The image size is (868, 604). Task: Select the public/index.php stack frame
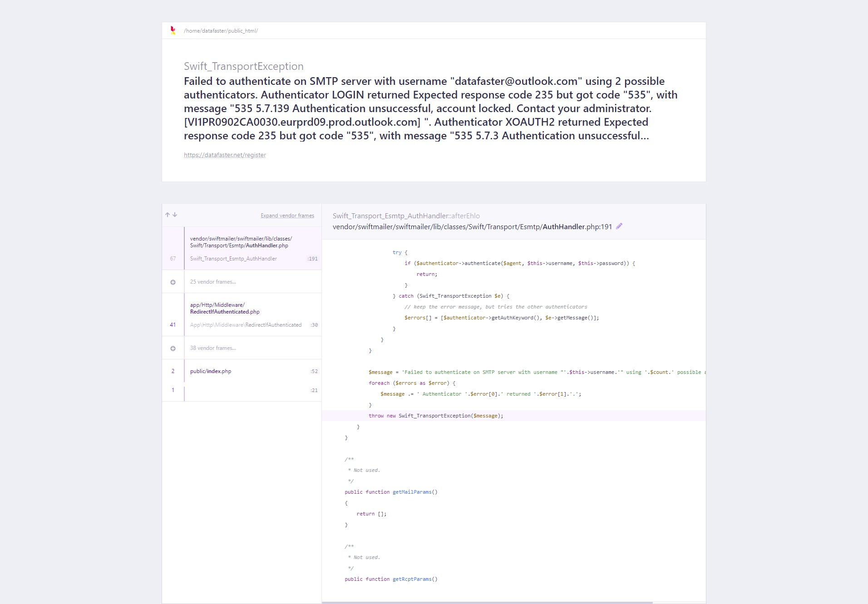pyautogui.click(x=242, y=371)
